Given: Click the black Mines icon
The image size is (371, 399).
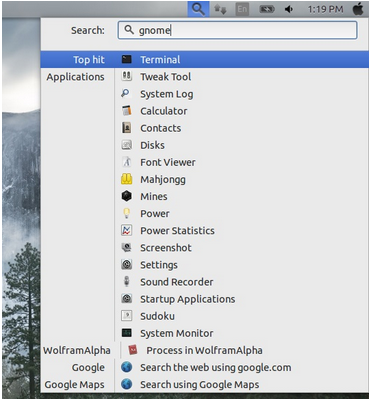Looking at the screenshot, I should coord(127,196).
